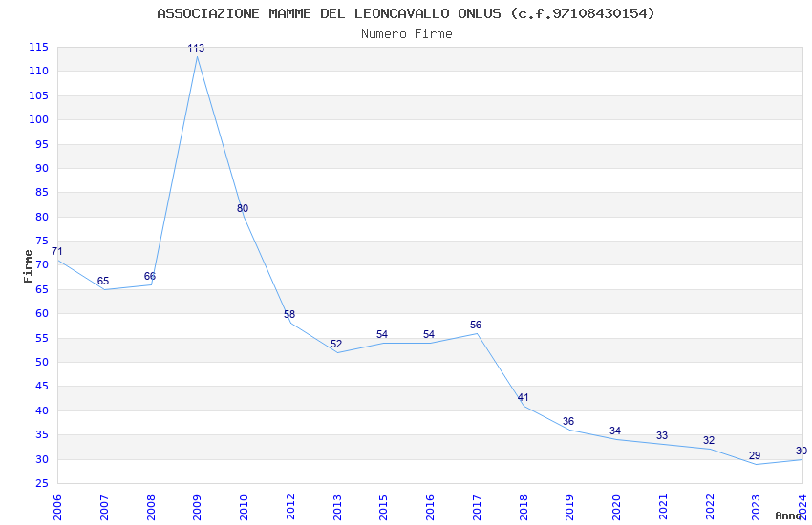812x525 pixels.
Task: Click the data label 32 for 2022
Action: (x=709, y=441)
